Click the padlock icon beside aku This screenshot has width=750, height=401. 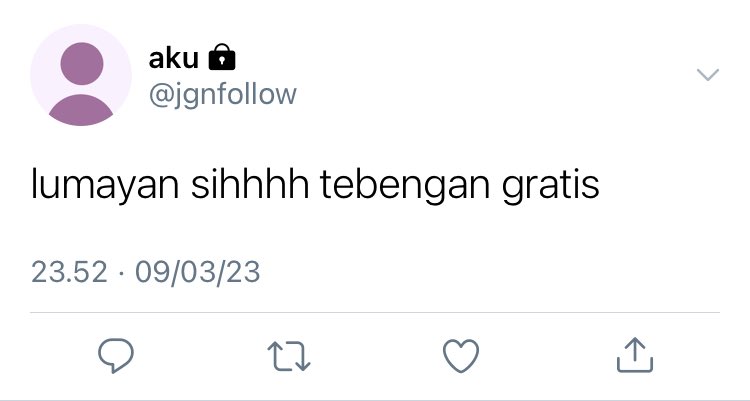click(222, 57)
